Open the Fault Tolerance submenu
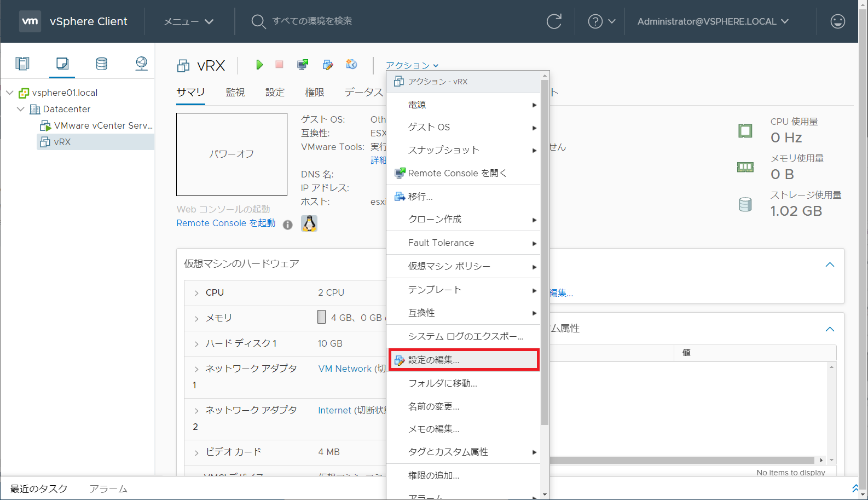 (464, 243)
